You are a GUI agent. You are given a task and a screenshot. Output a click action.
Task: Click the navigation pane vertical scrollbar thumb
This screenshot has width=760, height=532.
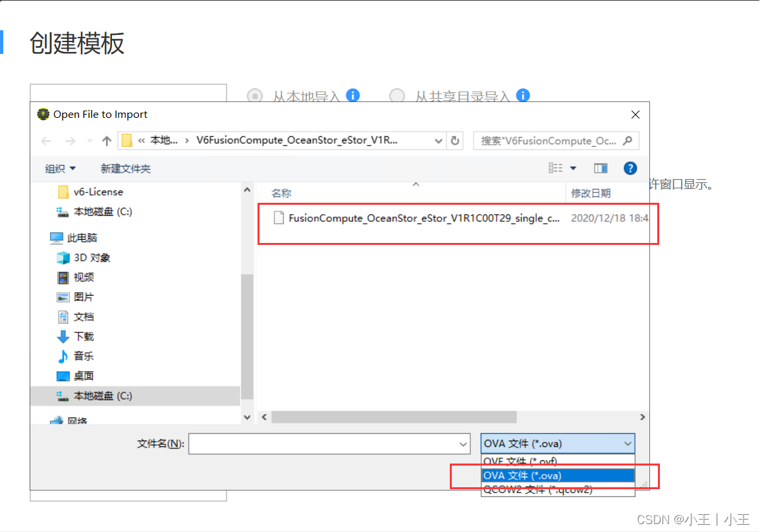pos(247,336)
